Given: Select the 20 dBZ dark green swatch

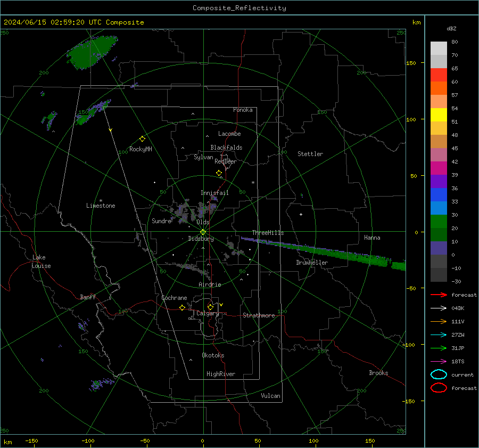Looking at the screenshot, I should pos(439,234).
